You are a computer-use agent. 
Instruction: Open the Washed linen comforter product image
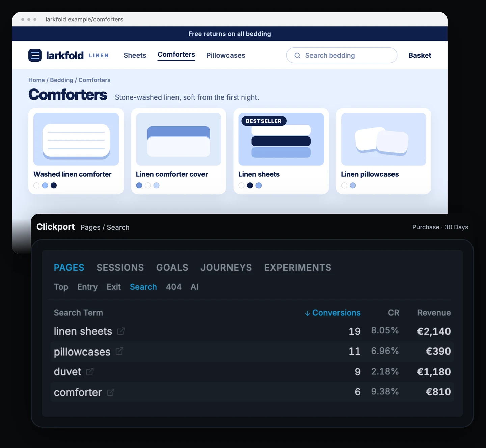click(x=76, y=139)
